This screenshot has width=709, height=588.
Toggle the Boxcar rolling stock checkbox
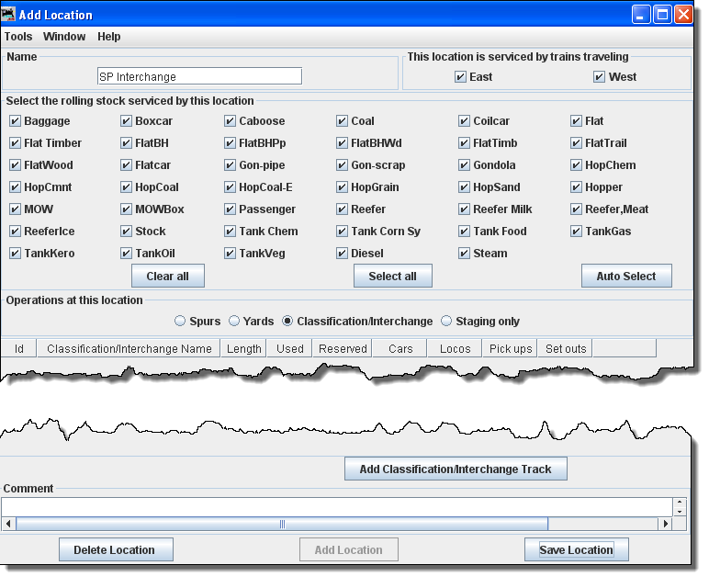tap(127, 121)
